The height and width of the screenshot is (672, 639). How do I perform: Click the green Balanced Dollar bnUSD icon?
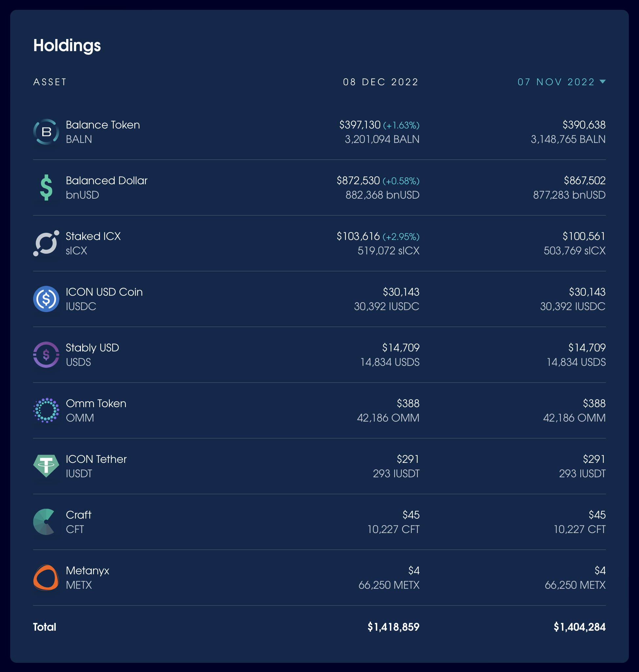pyautogui.click(x=46, y=188)
